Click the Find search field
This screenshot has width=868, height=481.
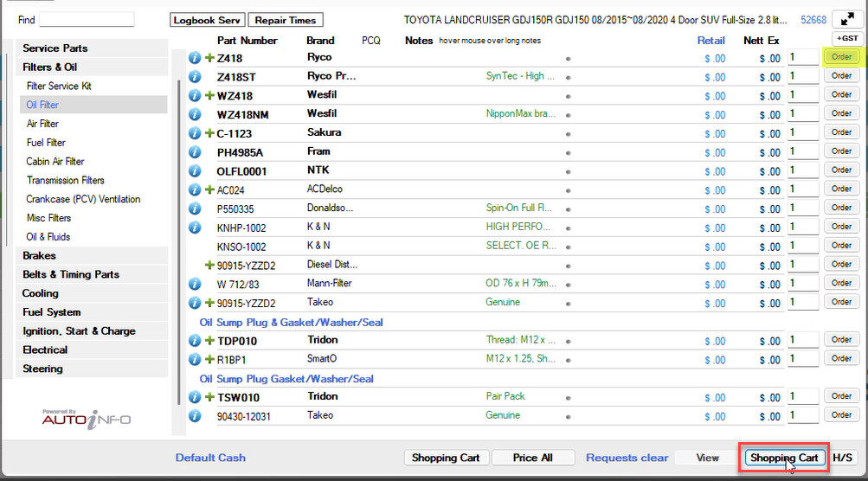(x=87, y=19)
